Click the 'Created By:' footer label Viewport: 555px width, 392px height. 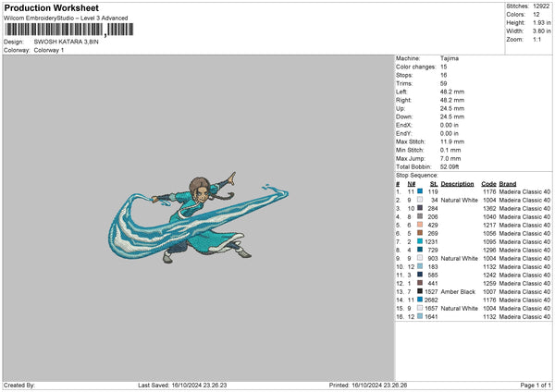[x=19, y=385]
